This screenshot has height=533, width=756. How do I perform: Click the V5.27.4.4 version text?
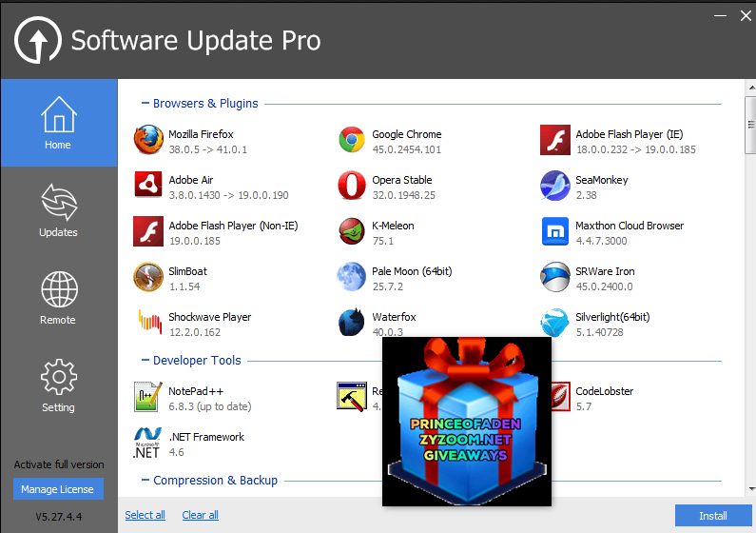click(58, 517)
